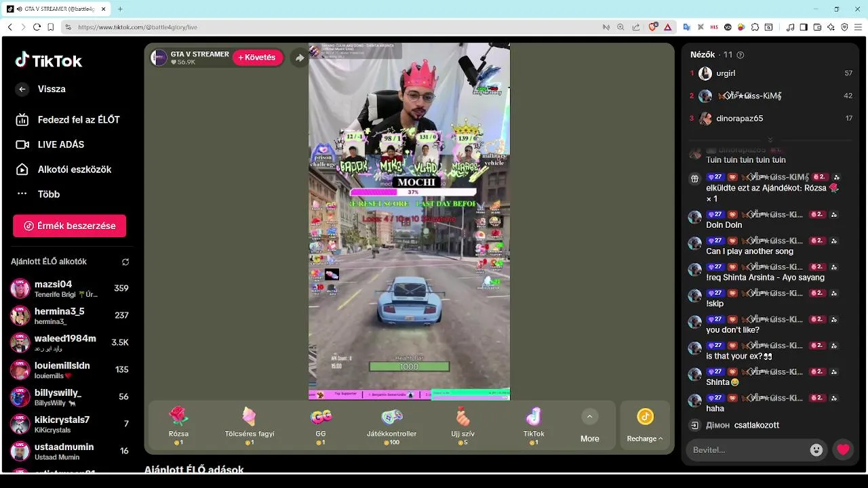Open Leo AI sparkle icon
Viewport: 868px width, 488px height.
tap(831, 27)
